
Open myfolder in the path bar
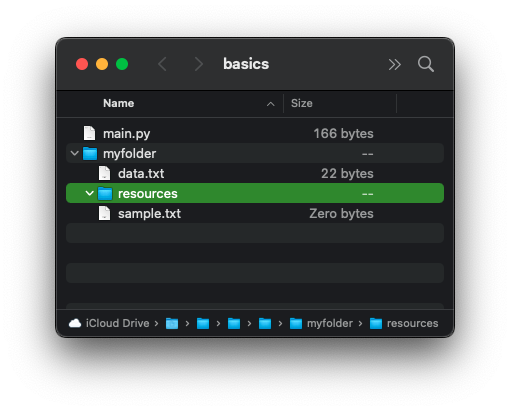[321, 323]
